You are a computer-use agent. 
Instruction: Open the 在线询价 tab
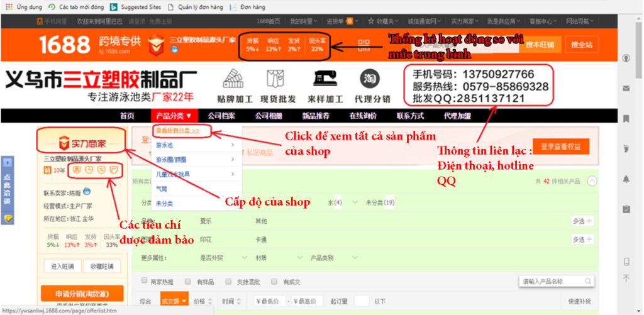coord(363,116)
